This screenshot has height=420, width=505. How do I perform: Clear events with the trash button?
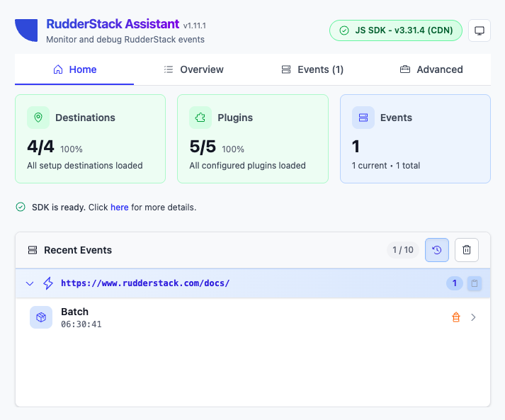pyautogui.click(x=466, y=250)
